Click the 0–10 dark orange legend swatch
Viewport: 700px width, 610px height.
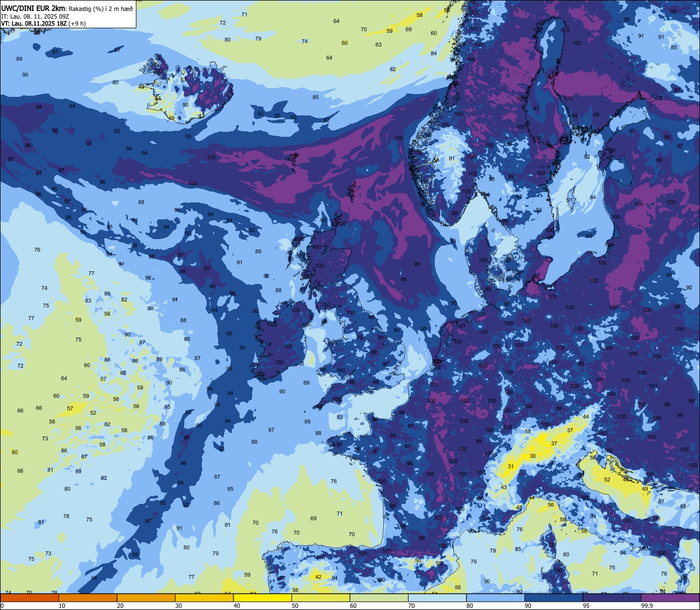click(x=30, y=597)
